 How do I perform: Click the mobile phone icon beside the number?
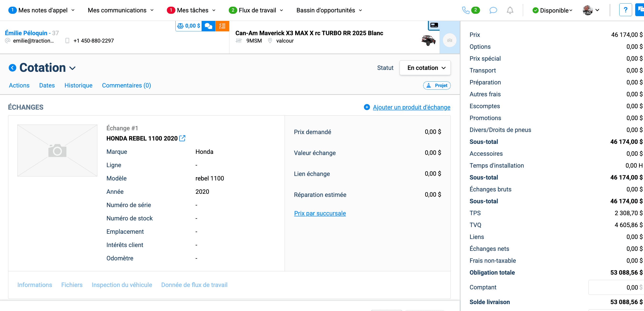67,41
